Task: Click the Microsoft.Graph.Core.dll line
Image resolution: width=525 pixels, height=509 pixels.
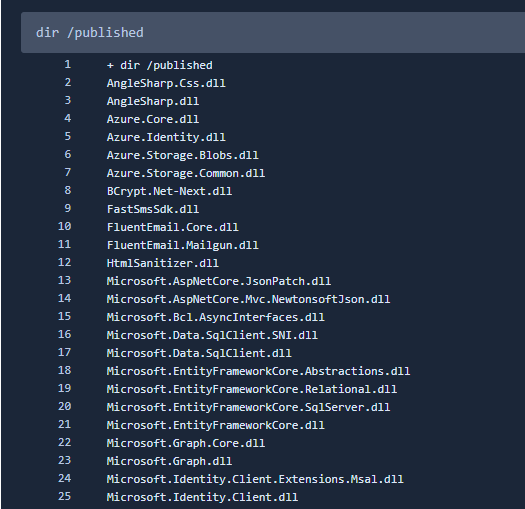Action: tap(186, 443)
